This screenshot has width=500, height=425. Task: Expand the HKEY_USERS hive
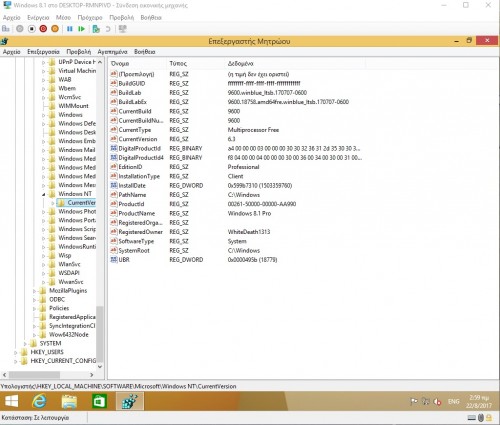15,352
